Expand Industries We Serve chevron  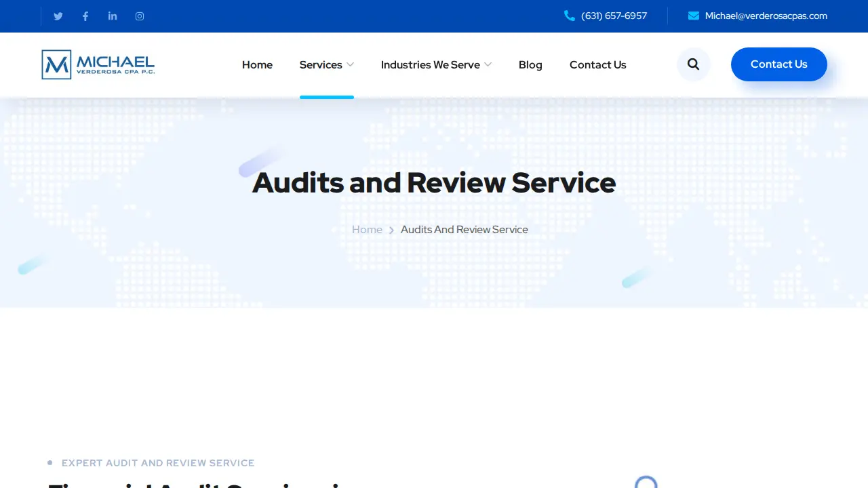[488, 64]
